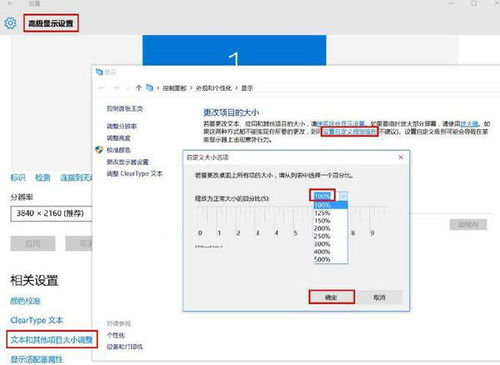The image size is (500, 365).
Task: Open ClearType 文本 under related settings
Action: 37,320
